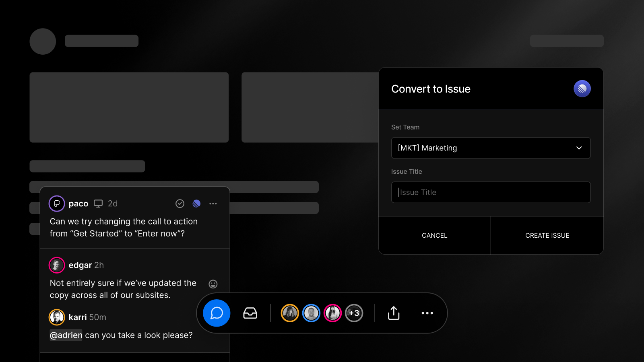Click the share/export icon in the toolbar
This screenshot has width=644, height=362.
click(393, 313)
